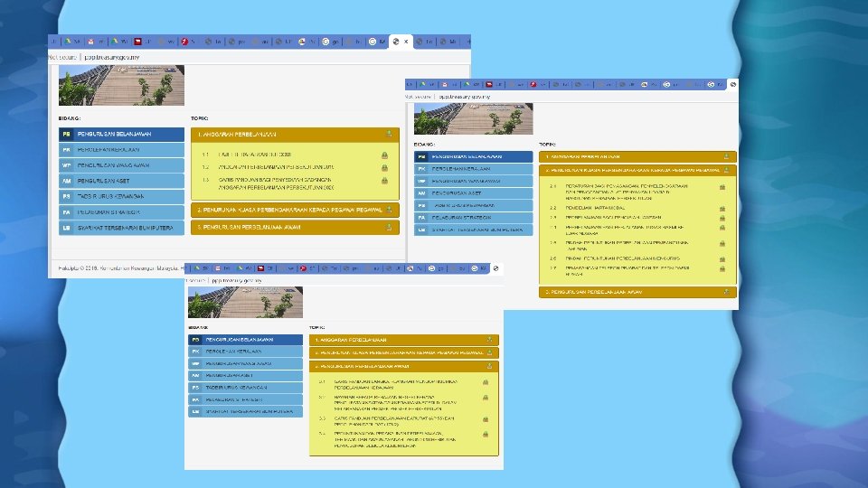Select Tadbir Urus Kewangan in top-left window

coord(121,196)
